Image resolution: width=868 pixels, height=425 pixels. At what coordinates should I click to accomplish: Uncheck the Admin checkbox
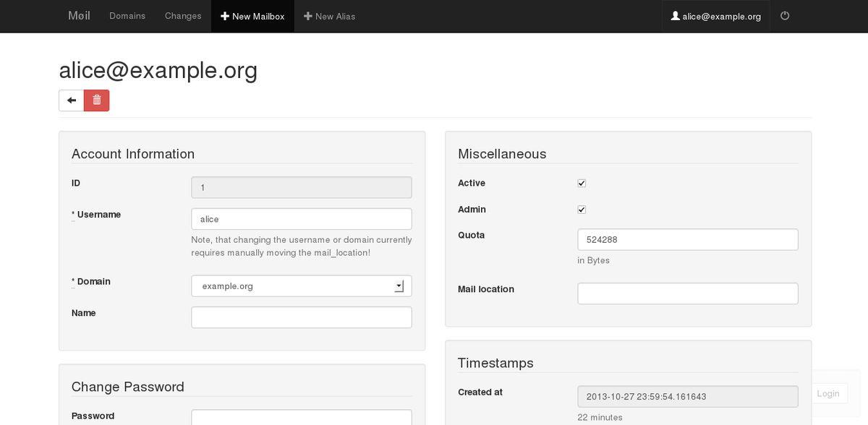click(x=582, y=210)
